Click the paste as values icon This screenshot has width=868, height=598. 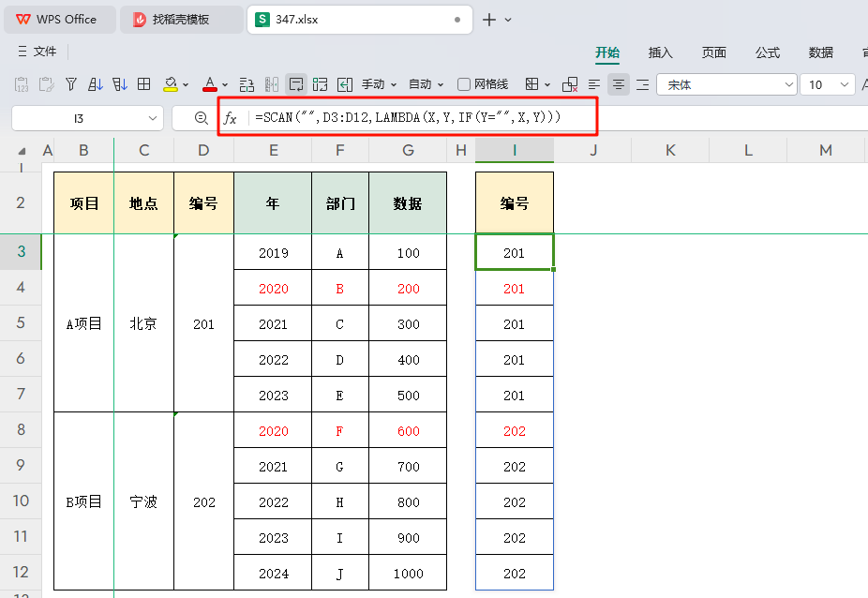pyautogui.click(x=22, y=84)
